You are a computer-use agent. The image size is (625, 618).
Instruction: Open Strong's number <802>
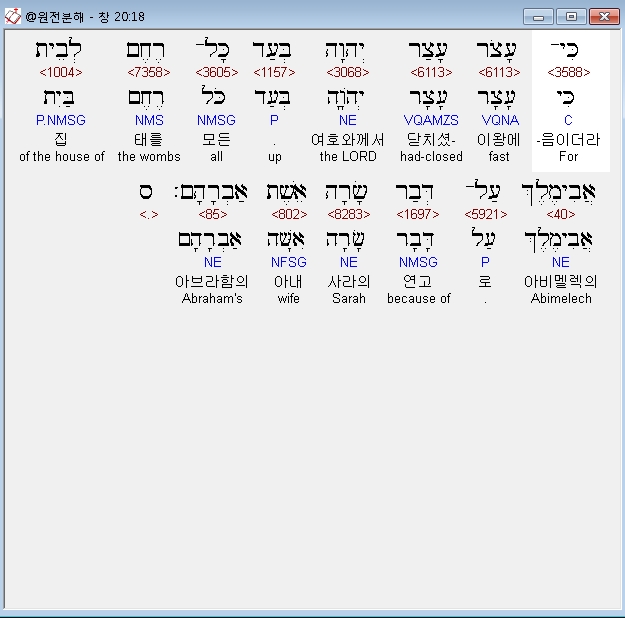point(289,215)
